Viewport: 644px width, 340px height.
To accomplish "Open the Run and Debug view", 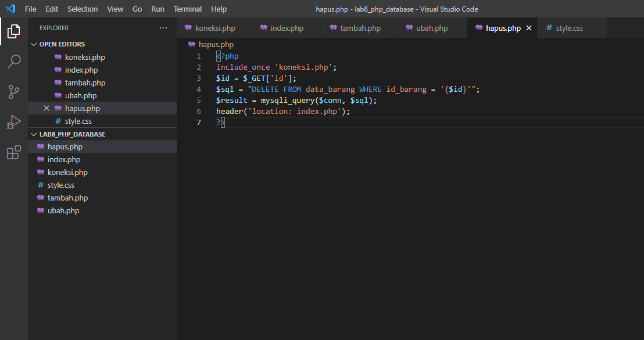I will (14, 122).
